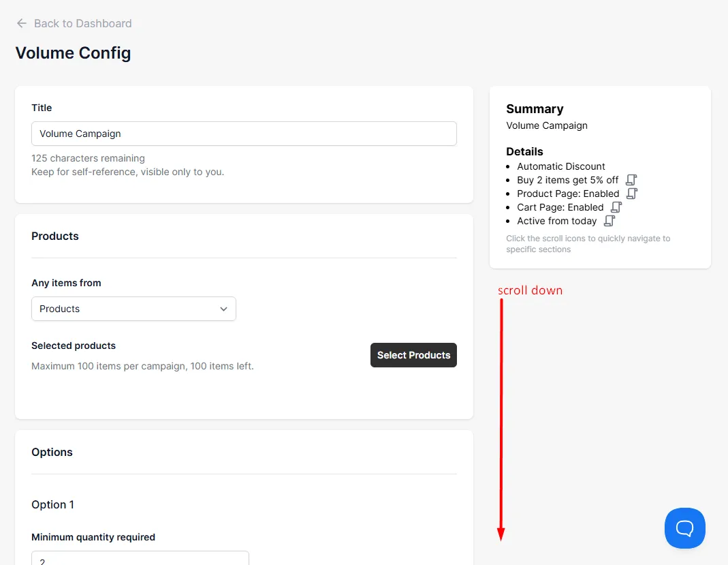Click scroll icon beside Buy 2 items discount
This screenshot has width=728, height=565.
point(631,180)
